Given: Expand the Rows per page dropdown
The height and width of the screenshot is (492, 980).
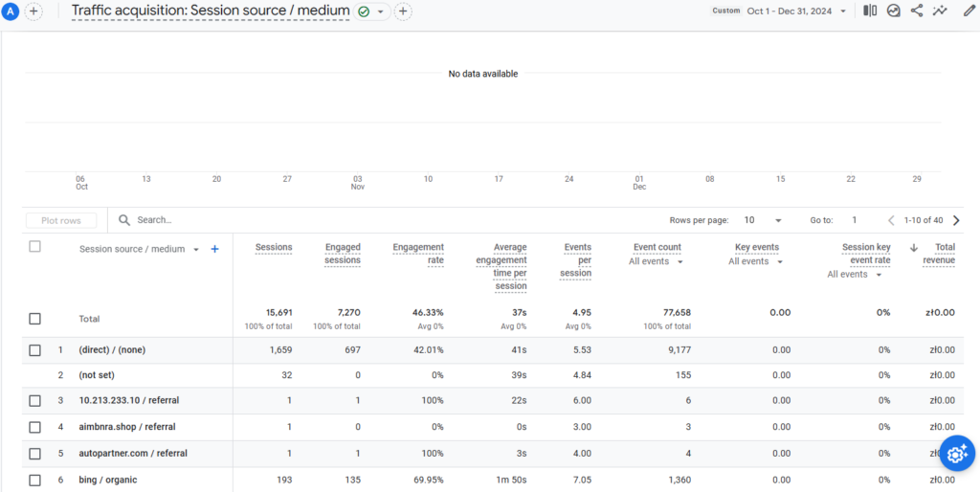Looking at the screenshot, I should [x=764, y=220].
